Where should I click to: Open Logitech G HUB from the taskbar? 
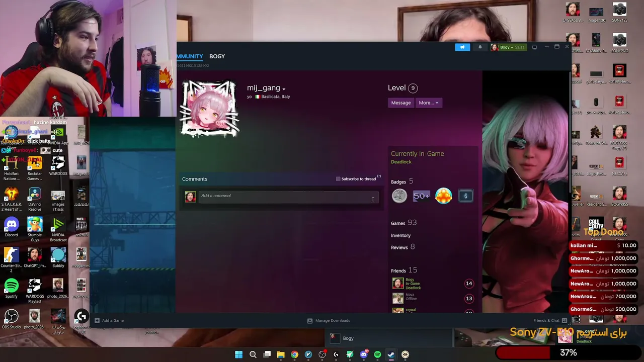pos(336,354)
